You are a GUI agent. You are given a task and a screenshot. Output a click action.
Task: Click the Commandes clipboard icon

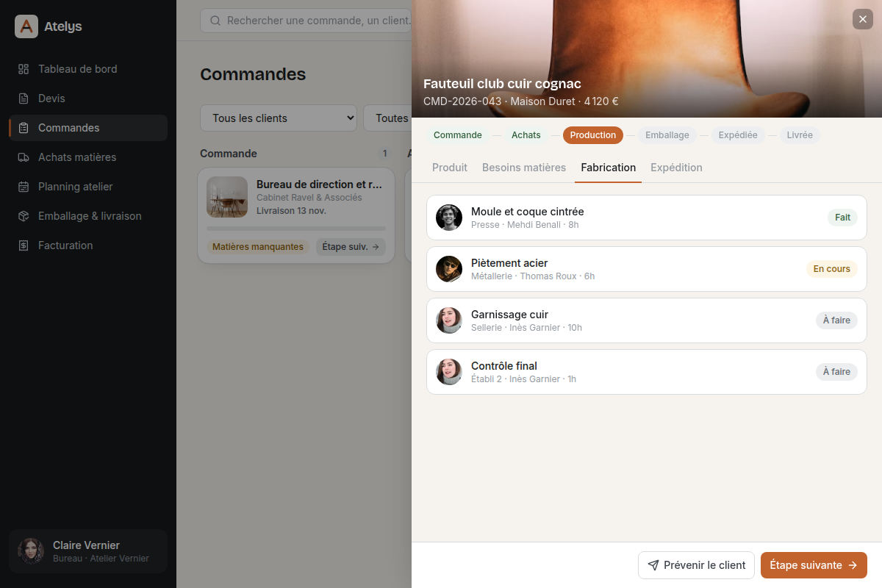[24, 128]
